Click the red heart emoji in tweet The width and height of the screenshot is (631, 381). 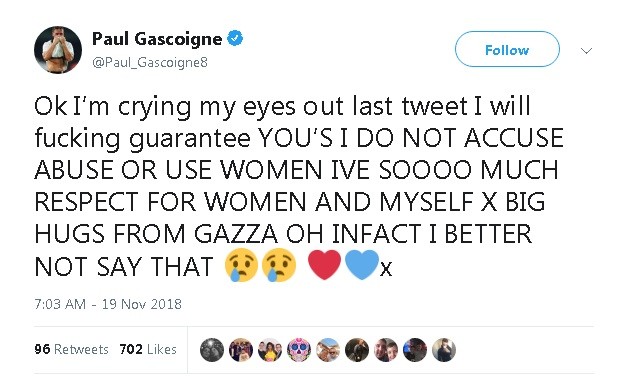click(x=324, y=265)
